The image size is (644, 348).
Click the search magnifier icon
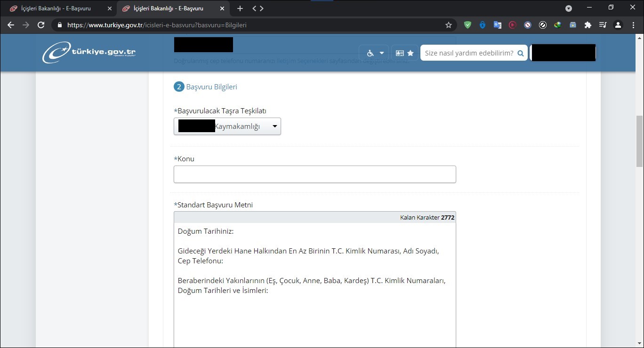(521, 53)
